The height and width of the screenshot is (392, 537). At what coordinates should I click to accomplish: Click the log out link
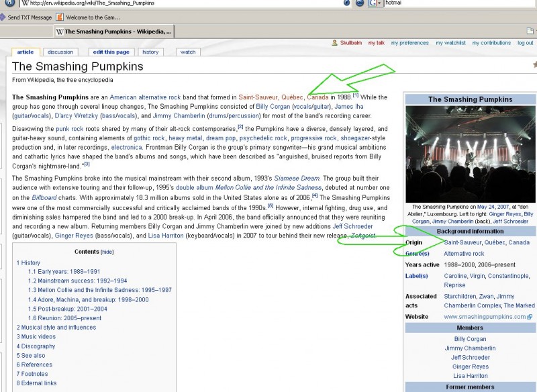point(526,43)
